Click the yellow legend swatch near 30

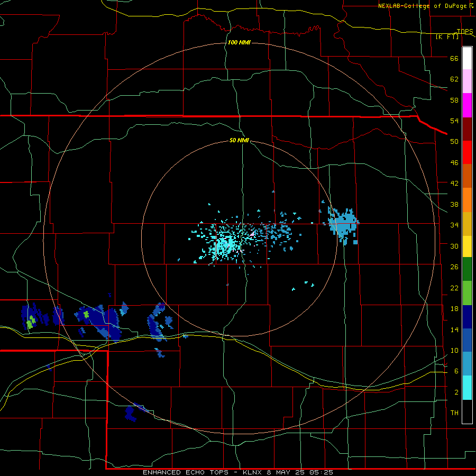click(x=467, y=246)
